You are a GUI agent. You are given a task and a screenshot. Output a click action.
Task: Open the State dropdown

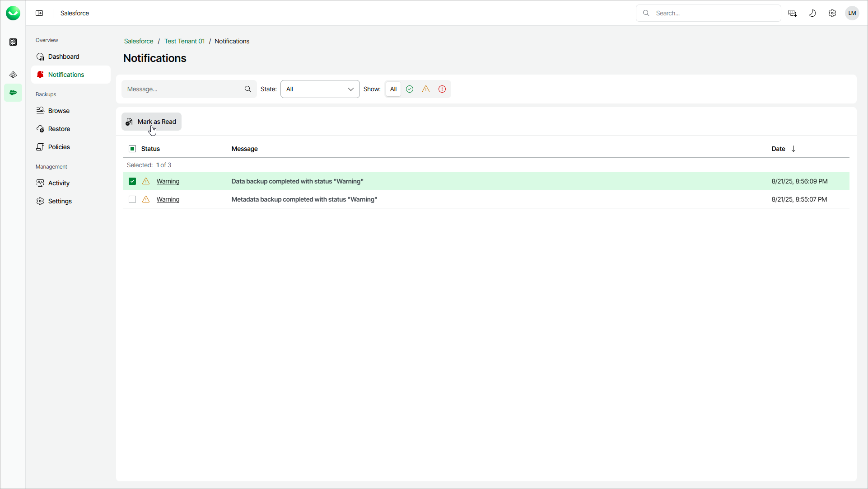[320, 89]
